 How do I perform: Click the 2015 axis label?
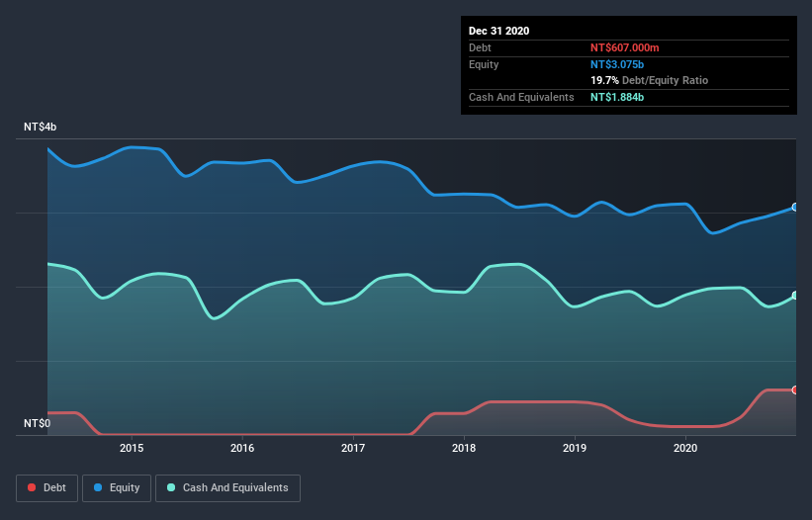pos(132,448)
